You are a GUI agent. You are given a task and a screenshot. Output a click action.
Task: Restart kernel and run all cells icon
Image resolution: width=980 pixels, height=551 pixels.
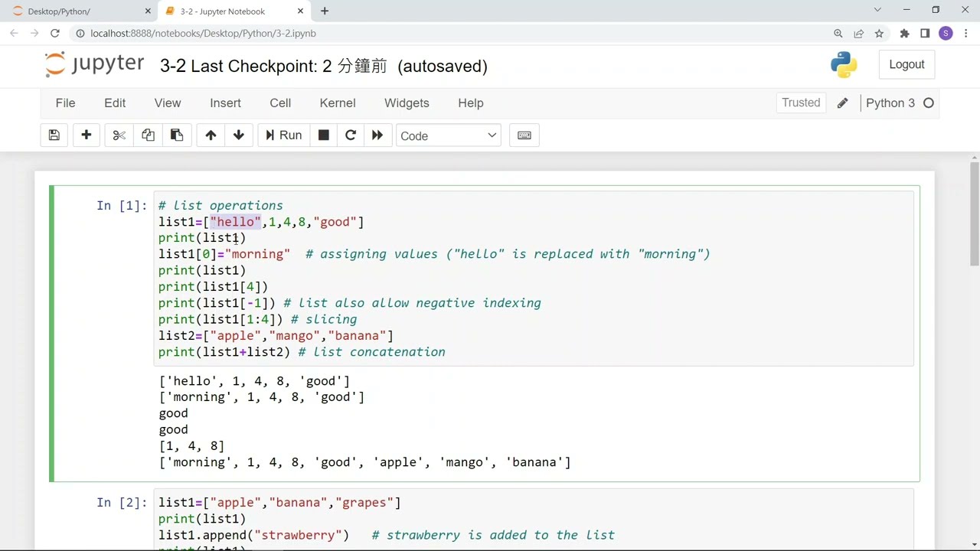377,135
